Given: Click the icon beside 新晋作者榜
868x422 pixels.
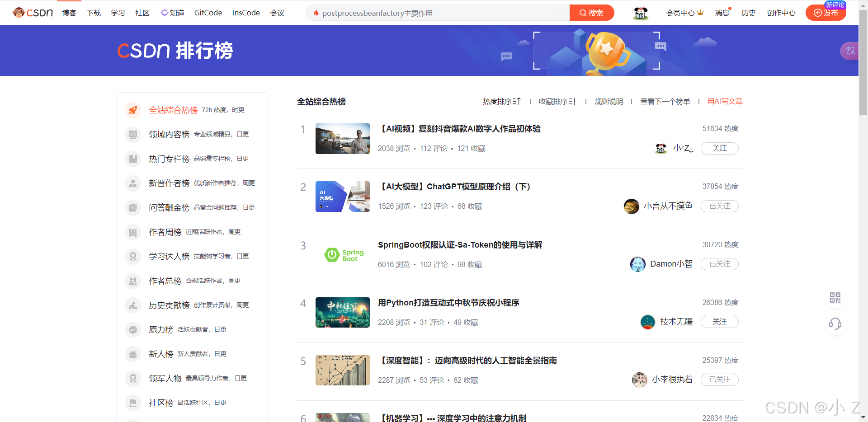Looking at the screenshot, I should tap(133, 183).
